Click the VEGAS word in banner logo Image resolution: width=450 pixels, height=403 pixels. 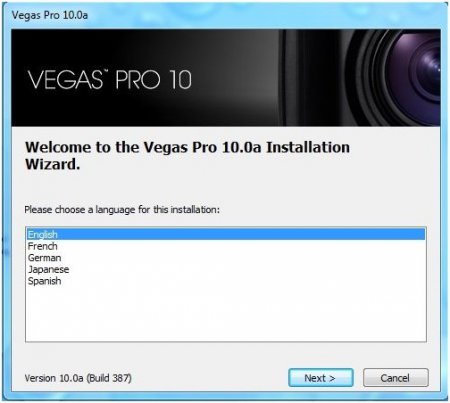65,80
